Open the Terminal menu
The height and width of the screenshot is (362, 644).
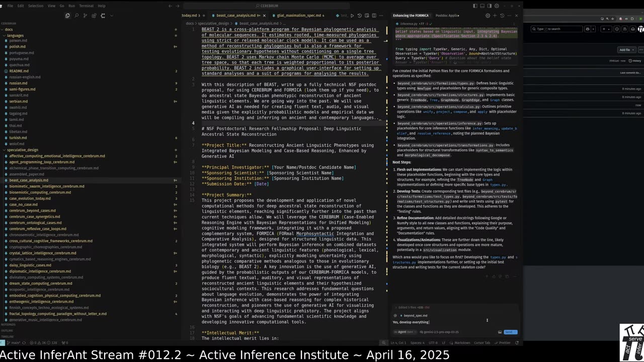point(86,6)
